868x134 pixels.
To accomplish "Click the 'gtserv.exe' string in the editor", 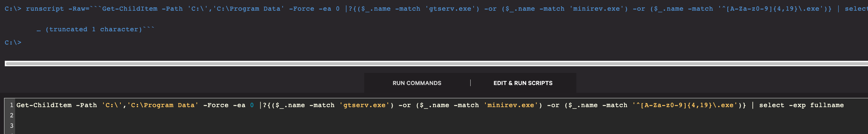I will [x=365, y=105].
